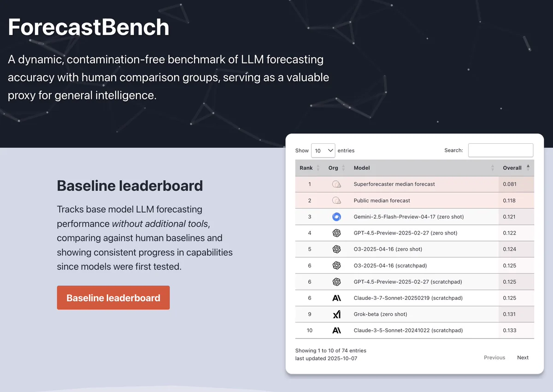Screen dimensions: 553x392
Task: Click the 0.133 overall score
Action: (510, 330)
